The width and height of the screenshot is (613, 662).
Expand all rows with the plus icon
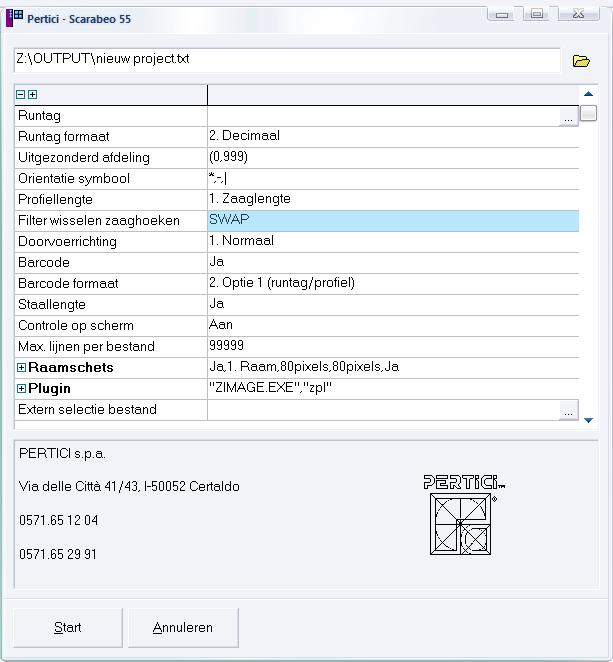(33, 95)
